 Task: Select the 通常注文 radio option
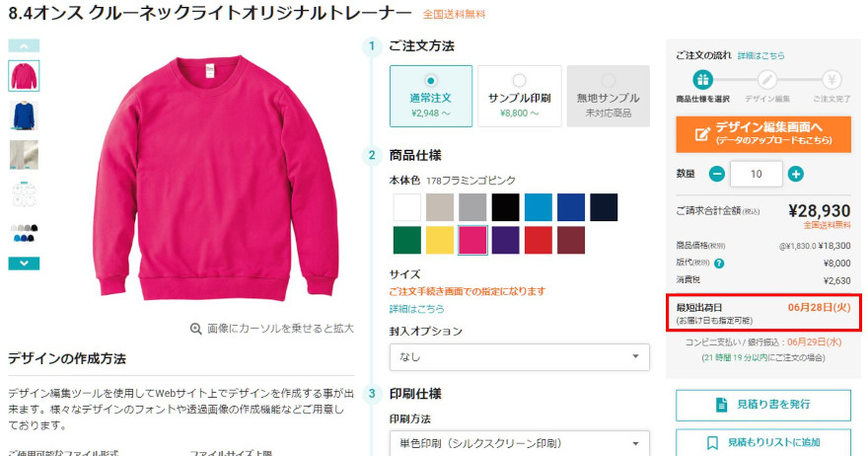431,97
